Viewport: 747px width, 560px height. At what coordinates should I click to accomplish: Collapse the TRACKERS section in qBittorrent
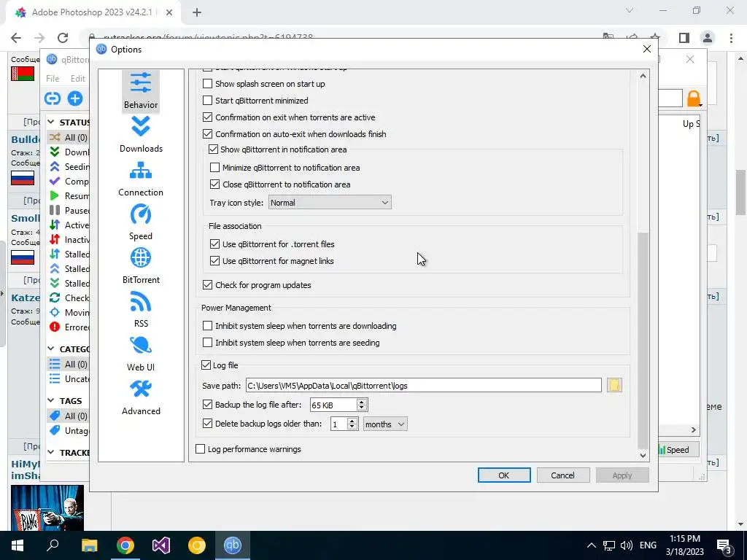tap(51, 452)
